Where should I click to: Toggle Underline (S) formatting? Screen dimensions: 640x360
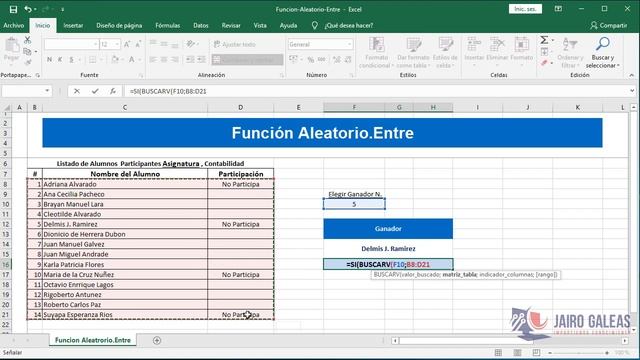[x=71, y=60]
